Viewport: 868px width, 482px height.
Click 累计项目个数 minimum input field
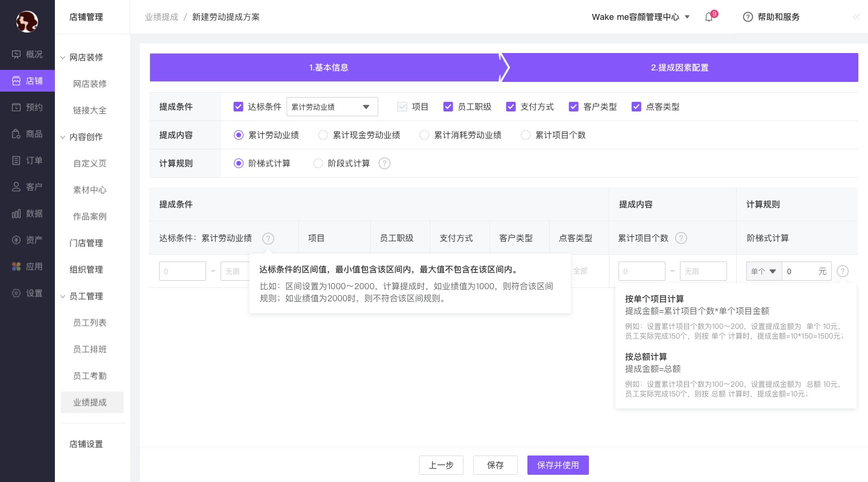point(642,271)
